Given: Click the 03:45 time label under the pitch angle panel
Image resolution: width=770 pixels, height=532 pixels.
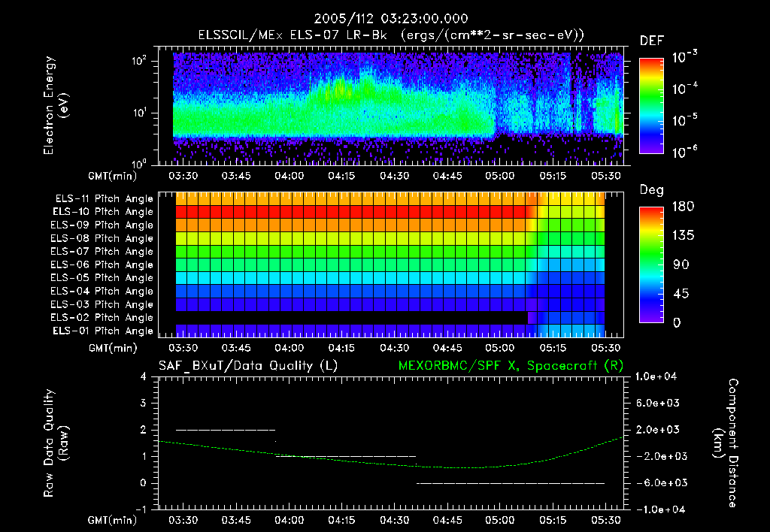Looking at the screenshot, I should [236, 347].
